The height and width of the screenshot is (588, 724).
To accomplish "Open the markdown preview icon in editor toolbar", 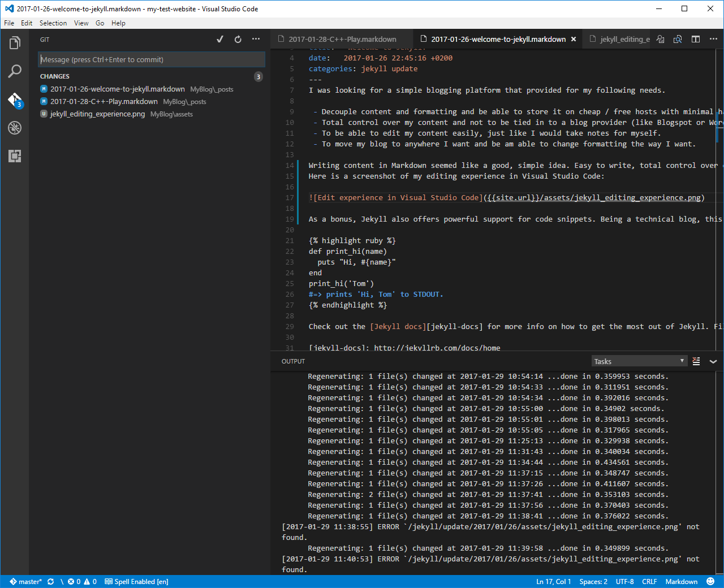I will [660, 39].
